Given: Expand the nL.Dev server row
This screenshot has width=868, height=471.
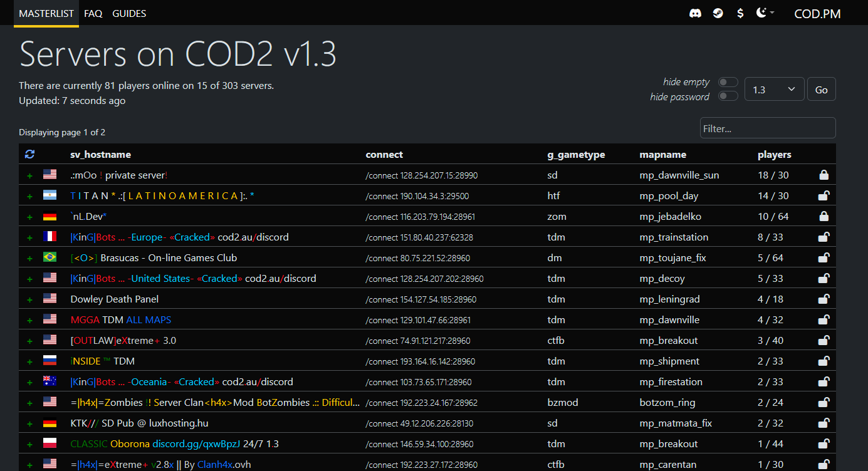Looking at the screenshot, I should click(x=29, y=217).
